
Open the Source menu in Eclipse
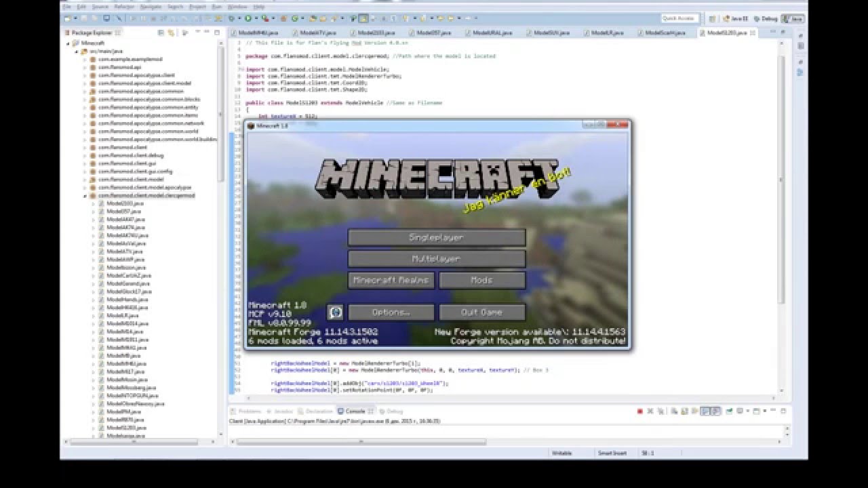100,7
